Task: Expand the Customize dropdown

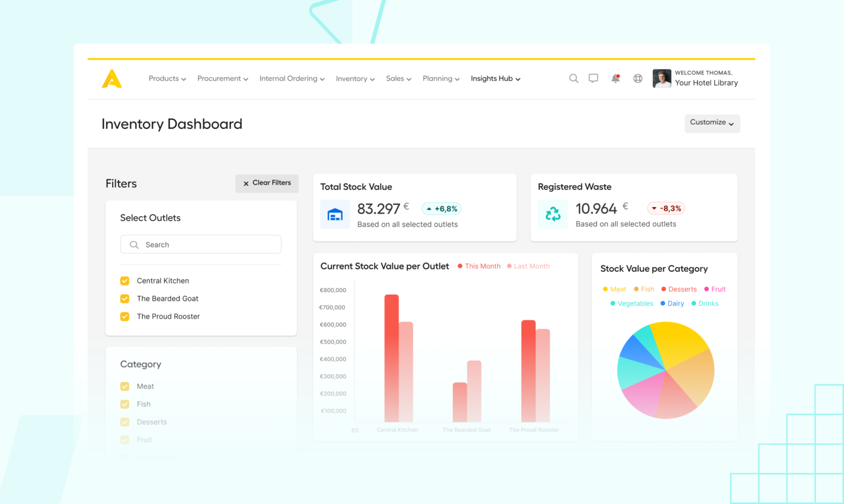Action: [x=712, y=123]
